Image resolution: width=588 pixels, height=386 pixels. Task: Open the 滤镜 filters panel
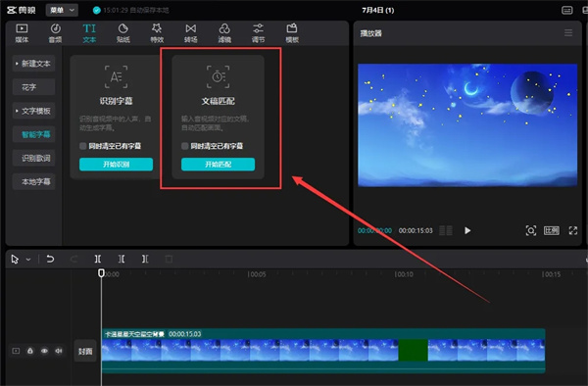coord(224,33)
